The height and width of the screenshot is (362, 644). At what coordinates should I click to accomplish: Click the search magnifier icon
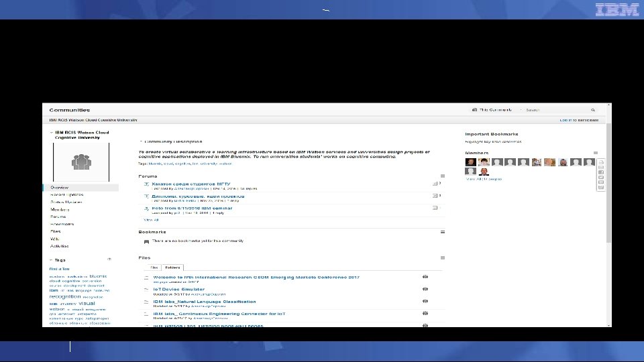592,110
